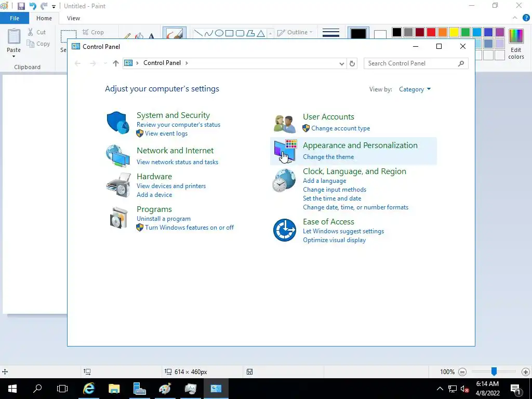Pick the red color swatch in Paint
Image resolution: width=532 pixels, height=399 pixels.
click(x=431, y=32)
